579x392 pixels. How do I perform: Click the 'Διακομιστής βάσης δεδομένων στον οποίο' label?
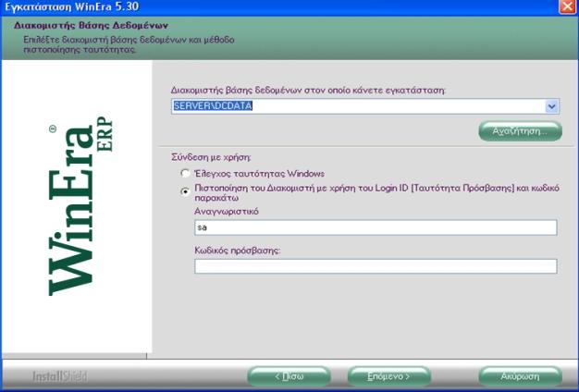tap(308, 90)
